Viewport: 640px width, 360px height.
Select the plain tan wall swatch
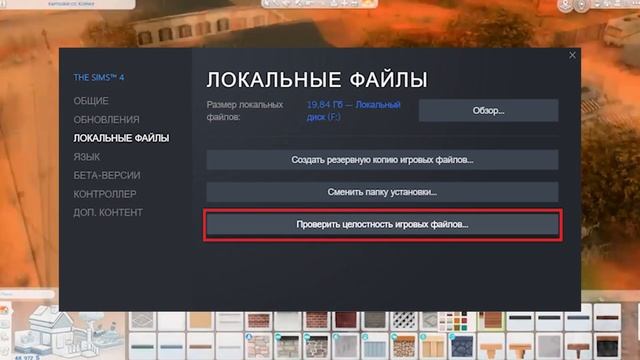[200, 321]
